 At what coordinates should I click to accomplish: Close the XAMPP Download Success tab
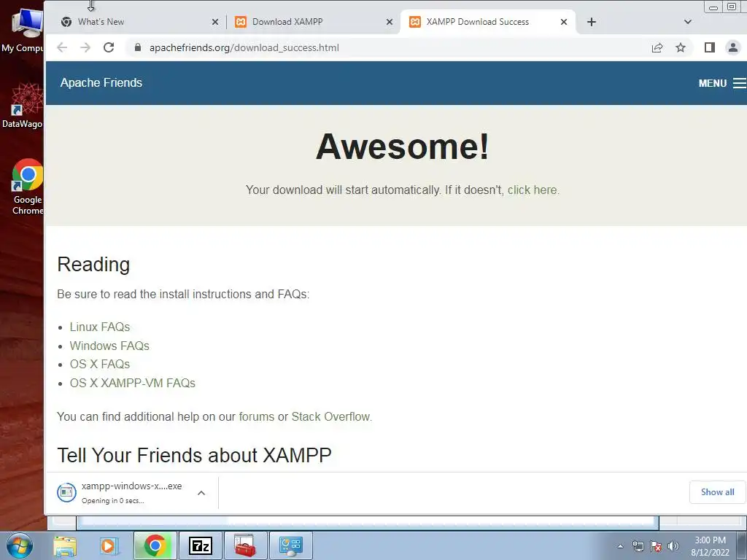[x=564, y=22]
